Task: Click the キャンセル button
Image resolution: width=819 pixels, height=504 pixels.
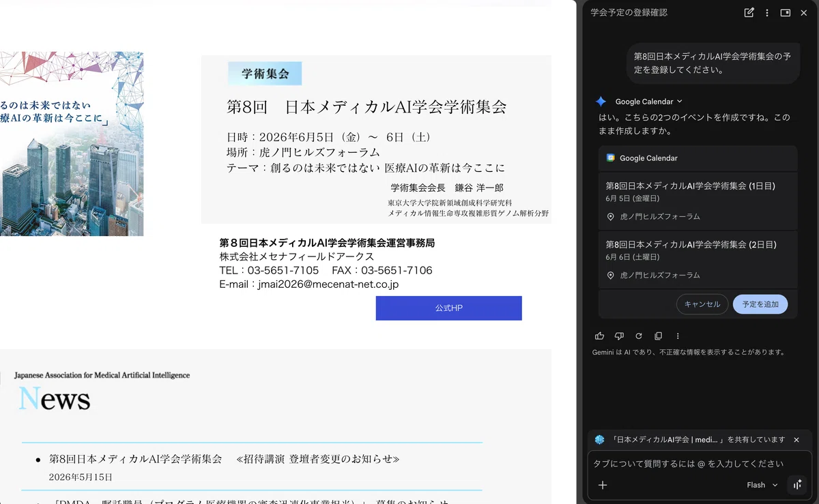Action: (702, 304)
